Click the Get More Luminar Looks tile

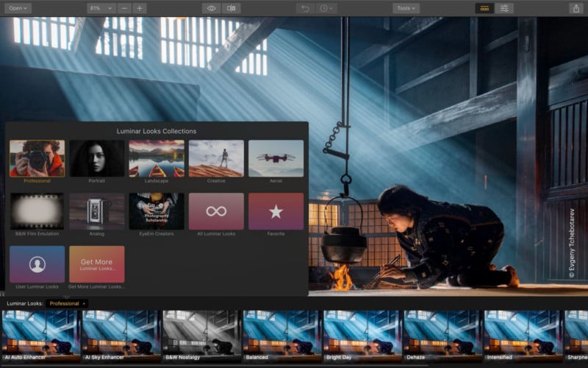tap(97, 264)
